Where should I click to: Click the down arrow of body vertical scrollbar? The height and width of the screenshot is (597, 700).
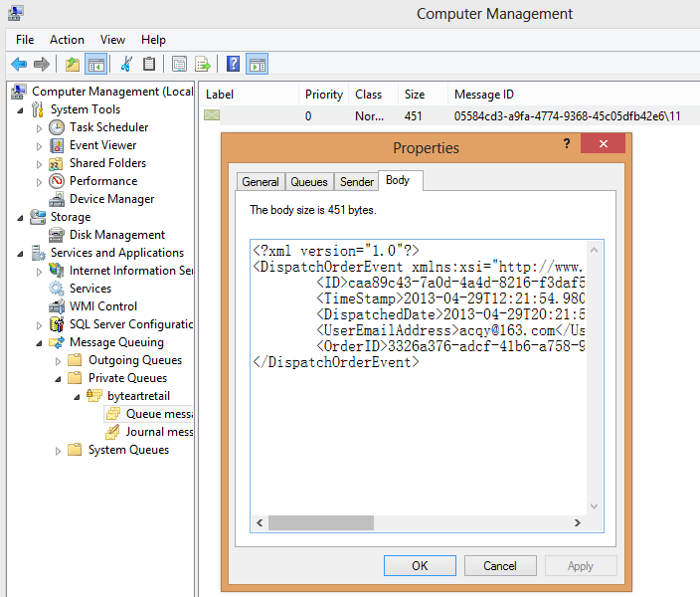coord(595,505)
